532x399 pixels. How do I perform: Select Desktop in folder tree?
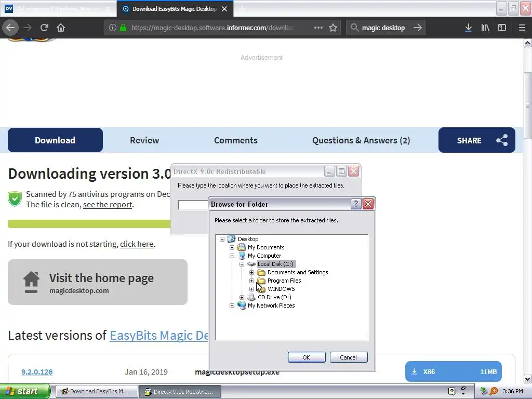[248, 239]
